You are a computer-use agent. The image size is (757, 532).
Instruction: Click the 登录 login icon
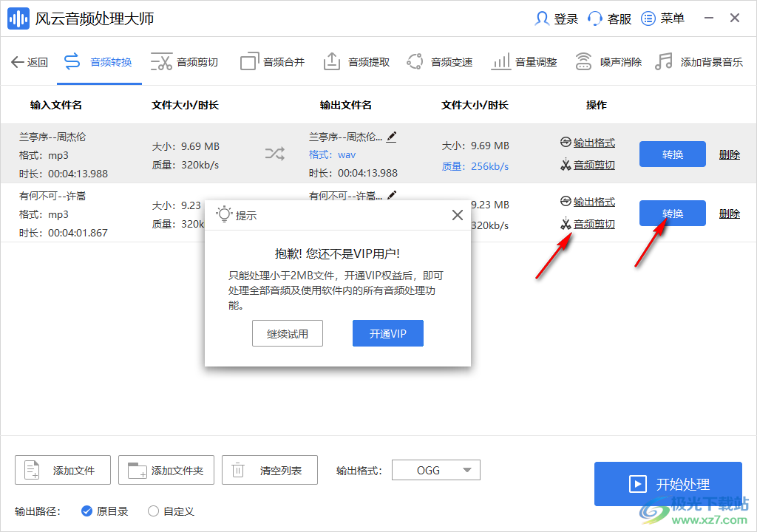pos(556,18)
